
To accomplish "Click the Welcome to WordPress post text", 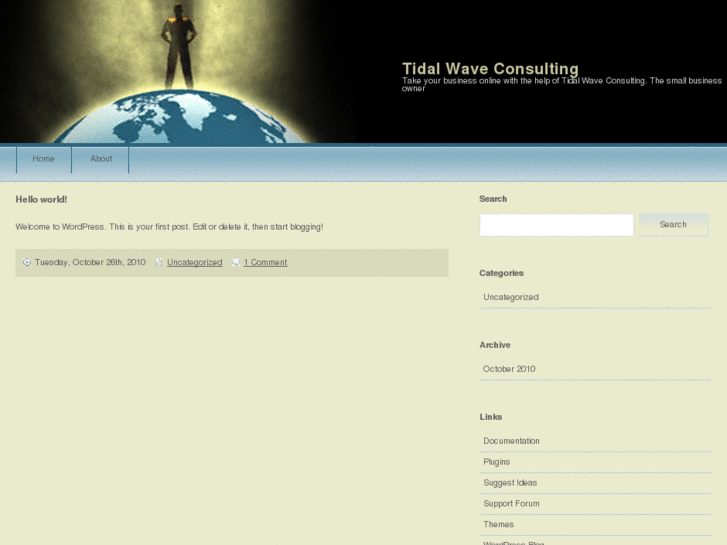I will coord(169,227).
